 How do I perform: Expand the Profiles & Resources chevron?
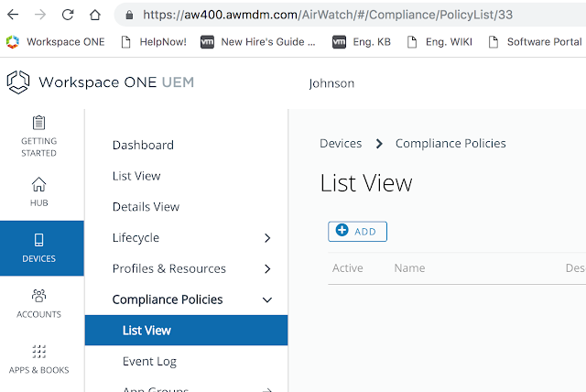coord(267,269)
